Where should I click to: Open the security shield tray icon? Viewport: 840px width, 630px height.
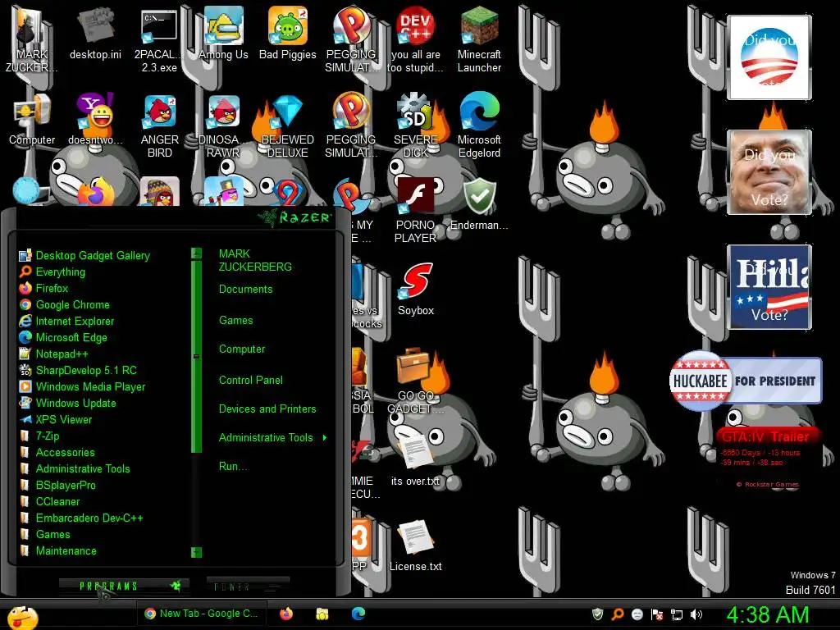tap(597, 614)
